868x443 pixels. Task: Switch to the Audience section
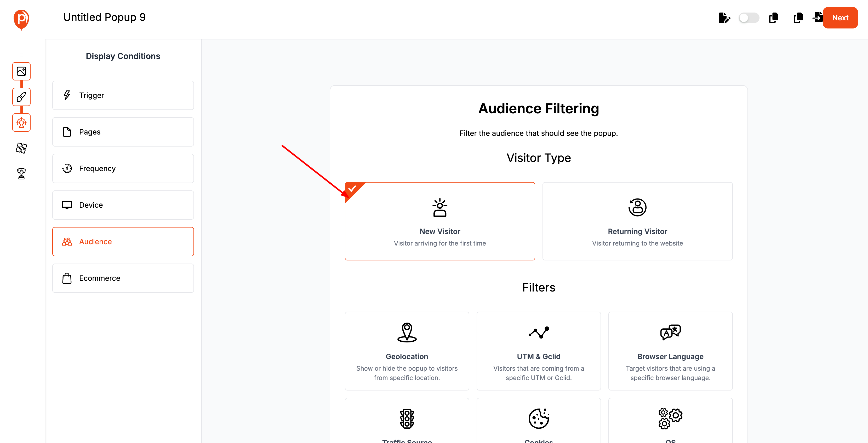point(123,241)
